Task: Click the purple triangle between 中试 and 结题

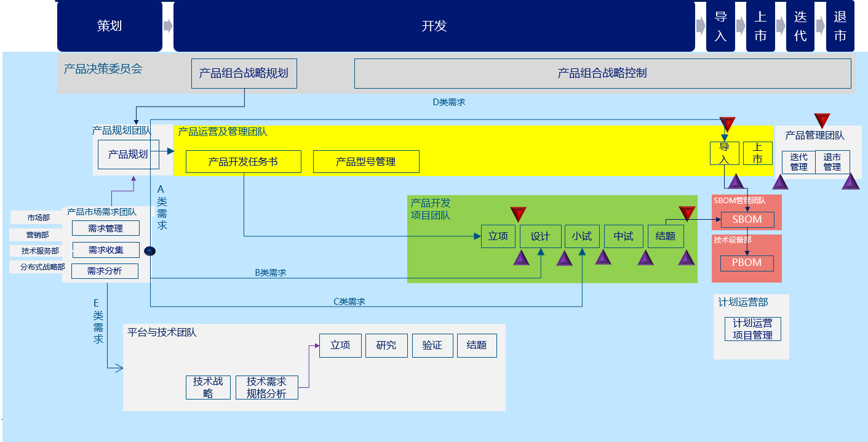Action: 645,257
